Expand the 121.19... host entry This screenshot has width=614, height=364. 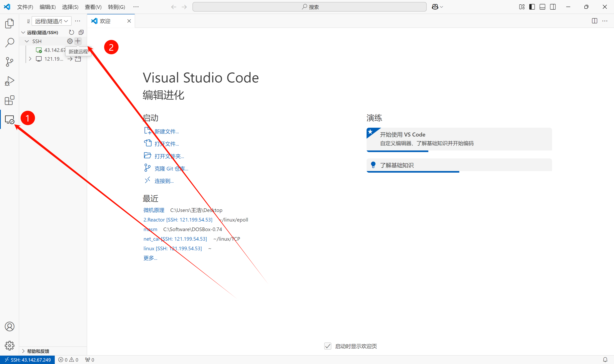click(30, 59)
